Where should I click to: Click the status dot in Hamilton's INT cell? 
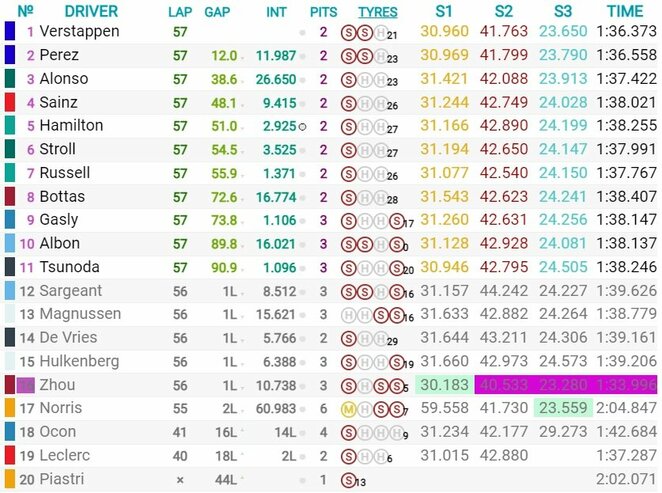pyautogui.click(x=302, y=126)
